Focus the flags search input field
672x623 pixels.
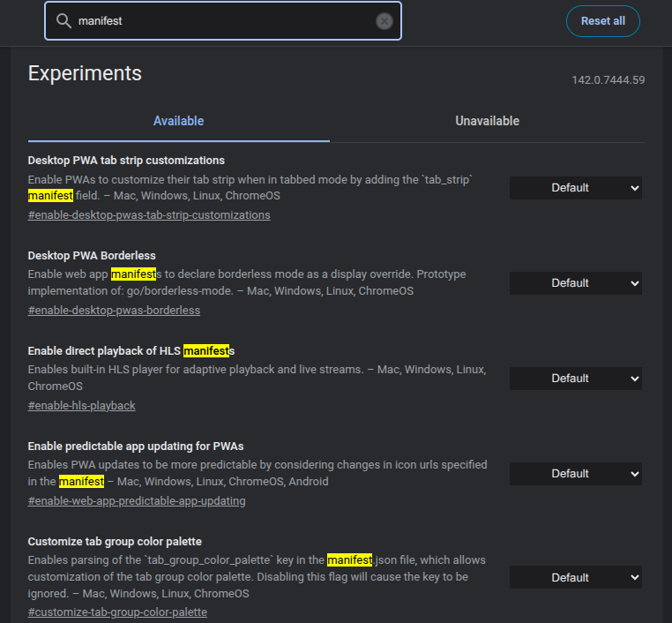220,21
